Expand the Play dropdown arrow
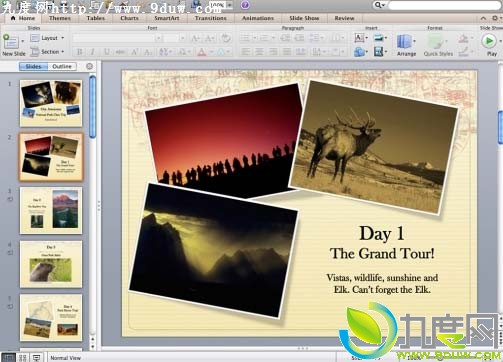The image size is (503, 362). [x=500, y=41]
